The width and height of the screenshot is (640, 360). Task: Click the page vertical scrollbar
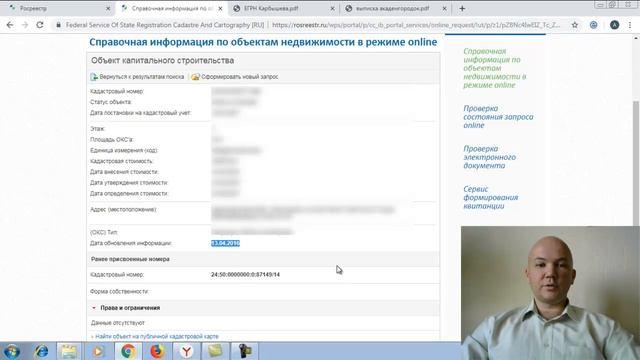pyautogui.click(x=636, y=163)
